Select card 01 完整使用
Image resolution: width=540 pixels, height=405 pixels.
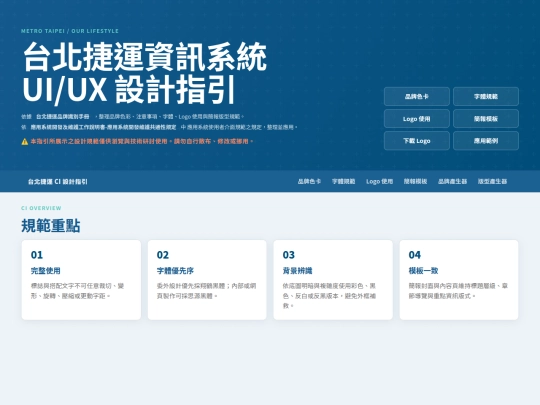pos(81,280)
